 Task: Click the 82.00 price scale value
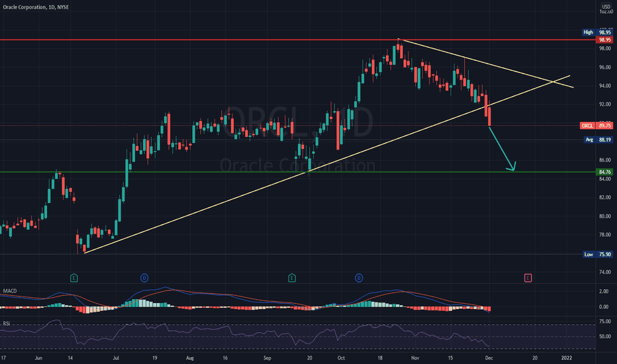(604, 197)
